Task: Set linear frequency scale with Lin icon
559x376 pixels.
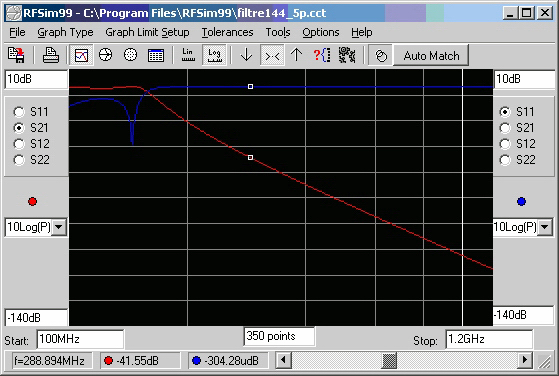Action: [188, 55]
